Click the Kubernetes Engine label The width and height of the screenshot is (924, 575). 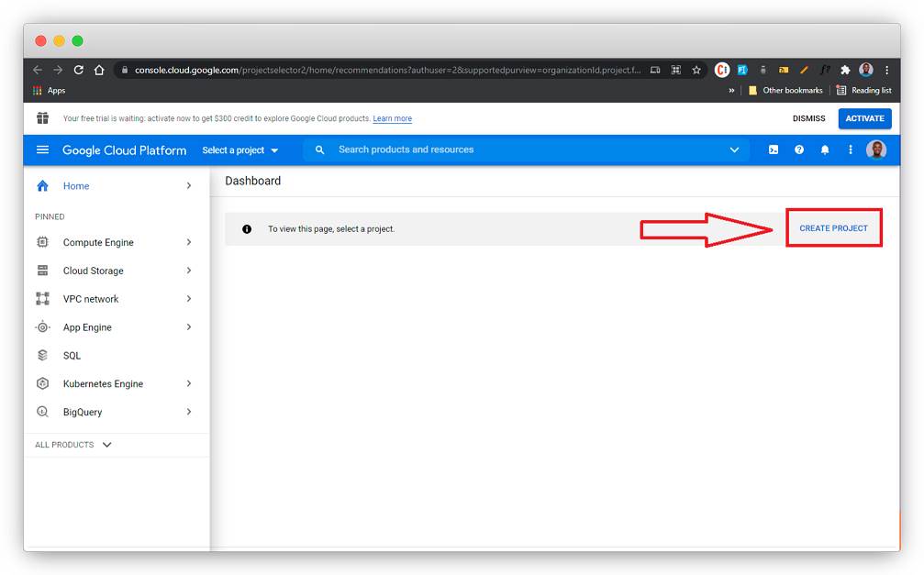(x=103, y=384)
